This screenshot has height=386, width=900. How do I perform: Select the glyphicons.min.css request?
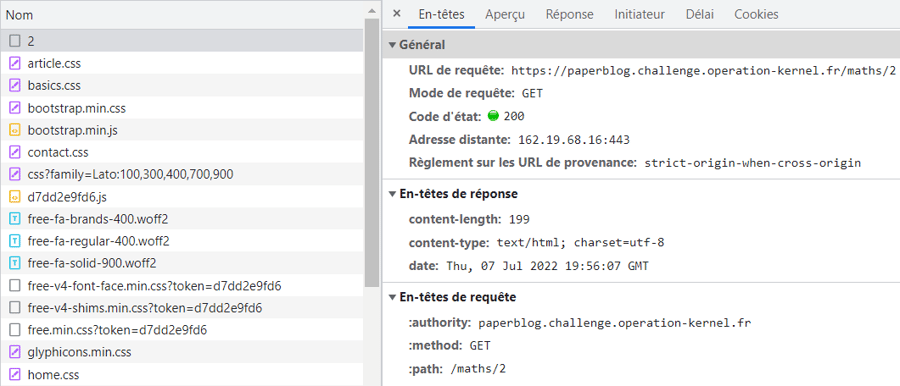pos(182,352)
